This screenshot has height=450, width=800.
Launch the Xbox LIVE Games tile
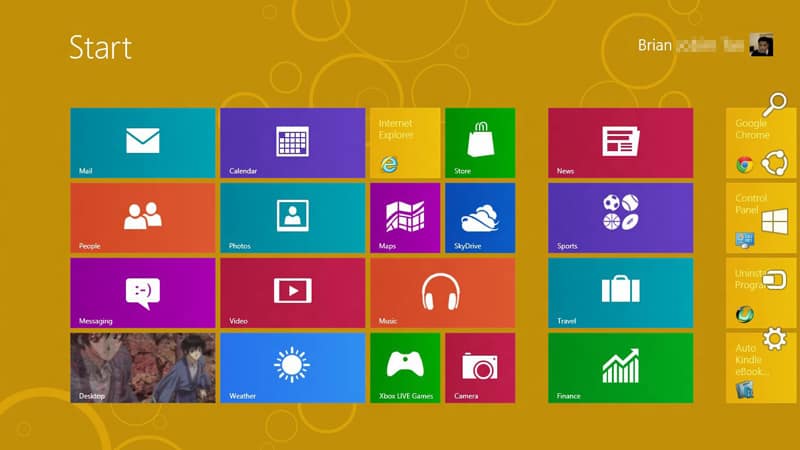405,368
